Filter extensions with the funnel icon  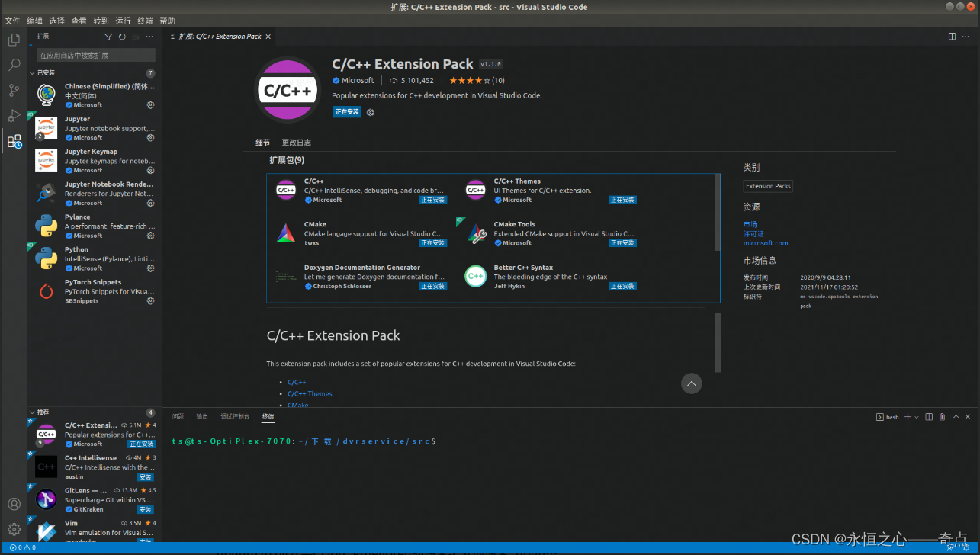click(x=108, y=37)
